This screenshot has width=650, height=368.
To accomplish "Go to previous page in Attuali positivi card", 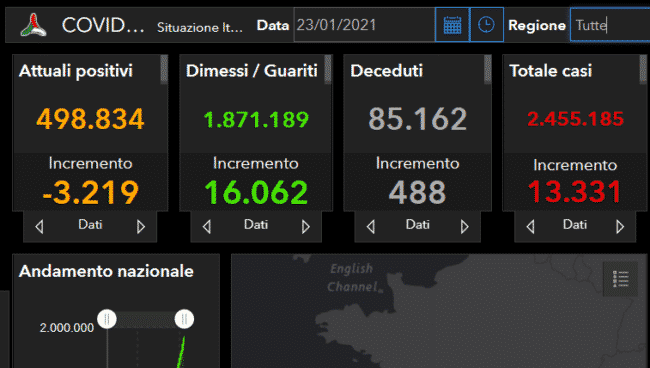I will pyautogui.click(x=39, y=227).
